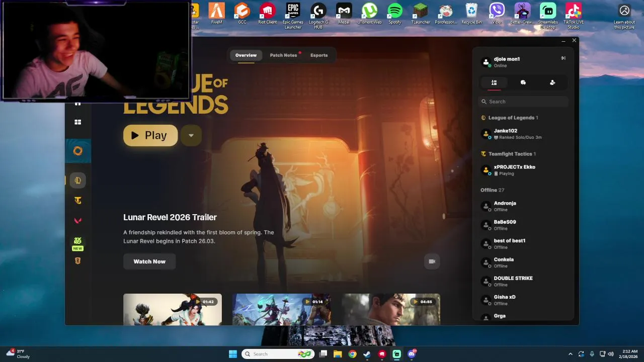Open the game marked NEW in sidebar
This screenshot has height=362, width=644.
click(78, 243)
